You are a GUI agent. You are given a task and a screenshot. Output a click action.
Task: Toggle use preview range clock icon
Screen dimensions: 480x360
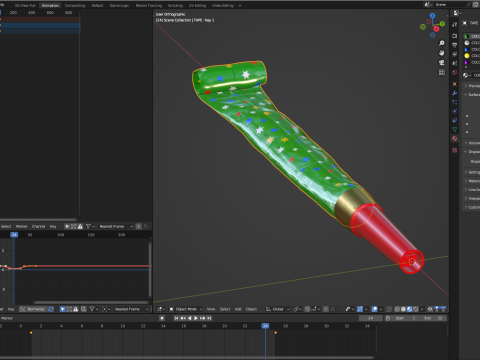[388, 318]
